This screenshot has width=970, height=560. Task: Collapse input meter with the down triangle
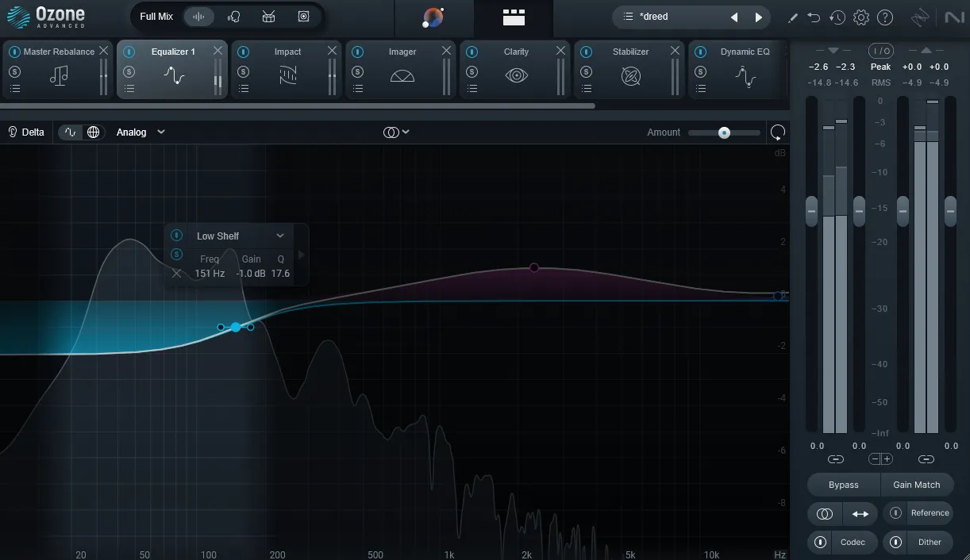(x=833, y=51)
